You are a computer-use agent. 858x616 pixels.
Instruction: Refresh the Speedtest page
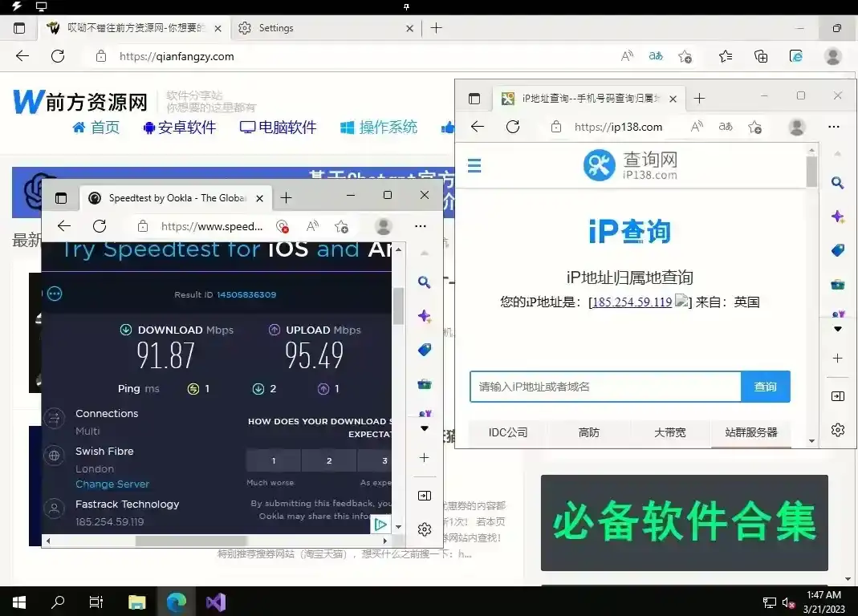[100, 226]
